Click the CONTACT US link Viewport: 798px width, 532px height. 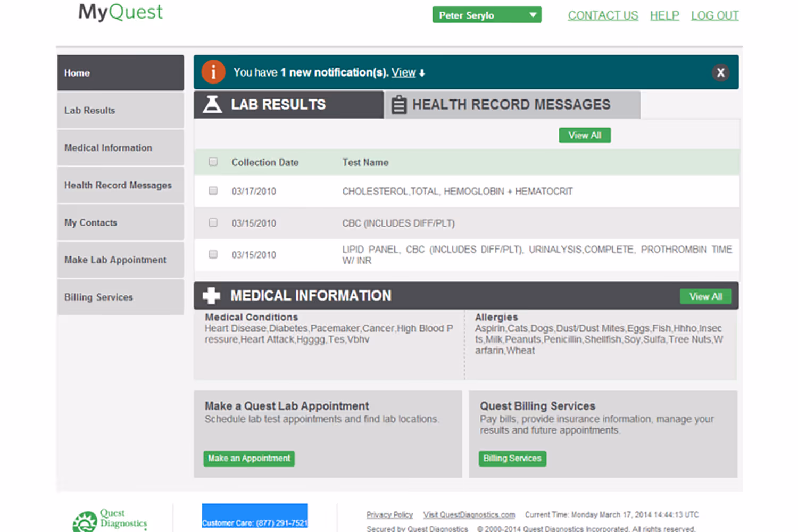click(603, 15)
